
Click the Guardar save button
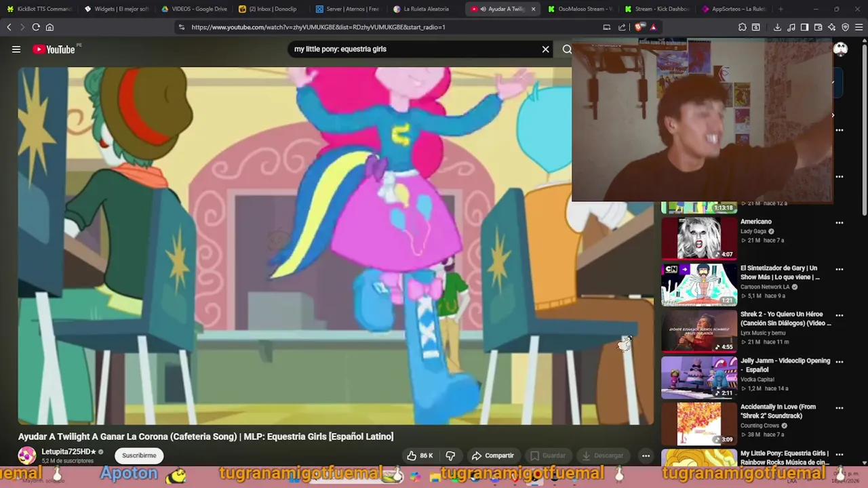[x=547, y=455]
